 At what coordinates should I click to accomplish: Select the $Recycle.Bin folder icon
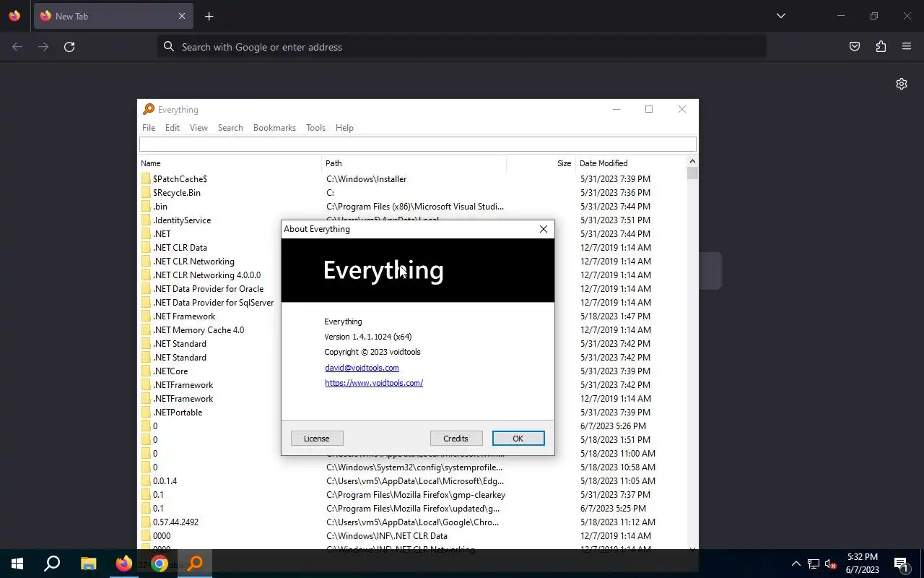[x=146, y=193]
